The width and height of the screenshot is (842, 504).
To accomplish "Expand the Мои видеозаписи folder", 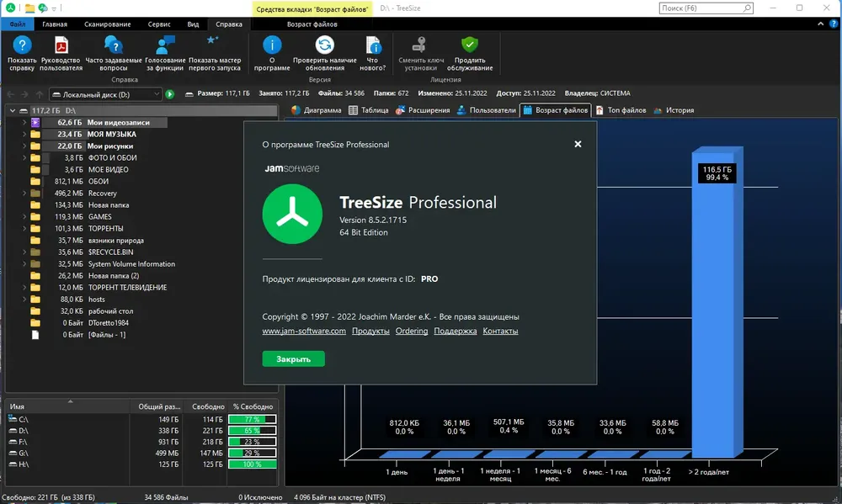I will 24,122.
